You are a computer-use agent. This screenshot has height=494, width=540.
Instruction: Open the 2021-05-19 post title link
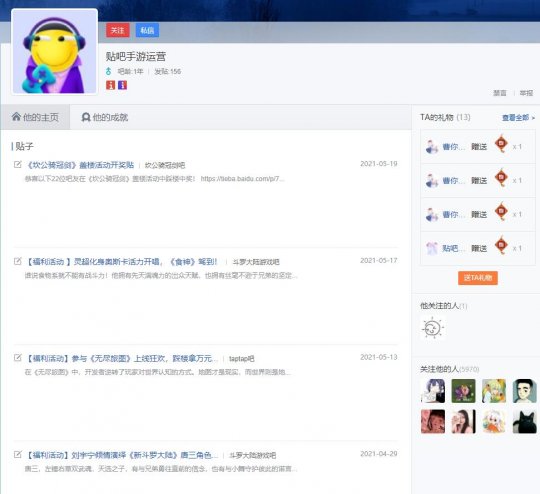tap(80, 165)
